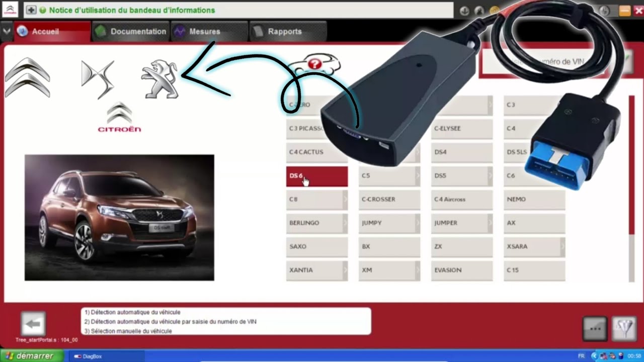Click the funnel filter icon at bottom right
Image resolution: width=644 pixels, height=362 pixels.
point(624,329)
